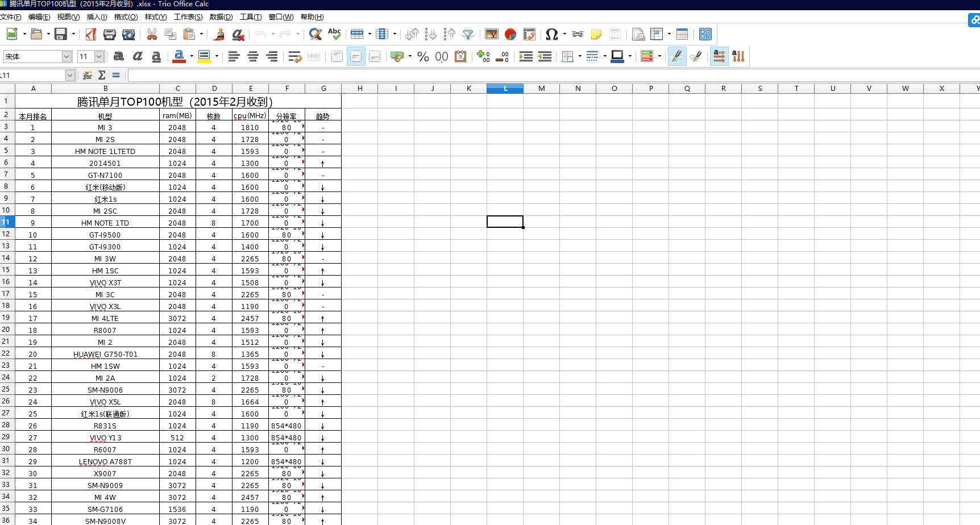Click the AutoFilter funnel icon
This screenshot has width=980, height=525.
click(468, 34)
